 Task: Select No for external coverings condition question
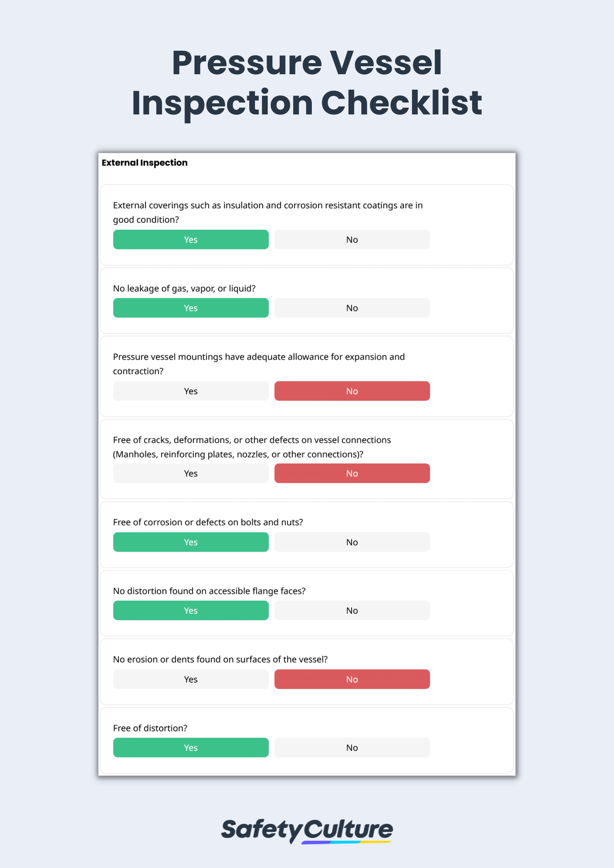[352, 239]
